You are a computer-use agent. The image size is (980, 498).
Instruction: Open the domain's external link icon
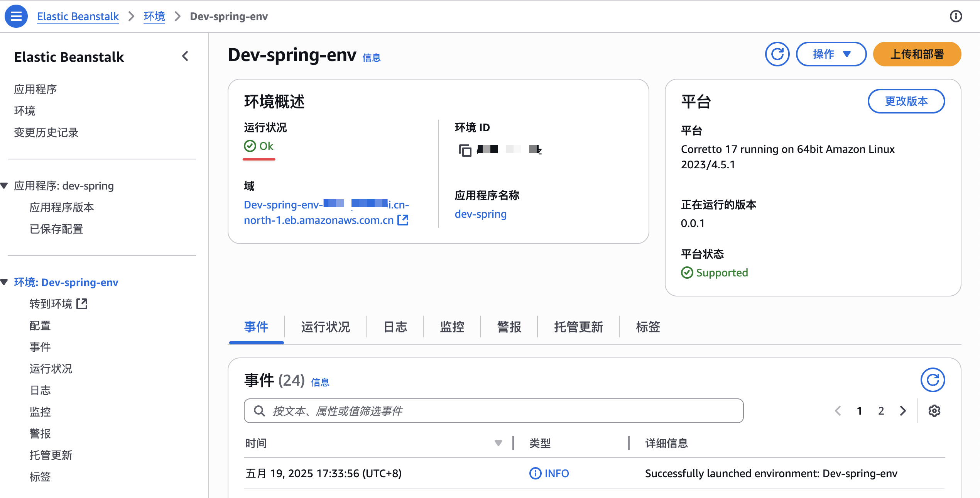click(x=403, y=220)
